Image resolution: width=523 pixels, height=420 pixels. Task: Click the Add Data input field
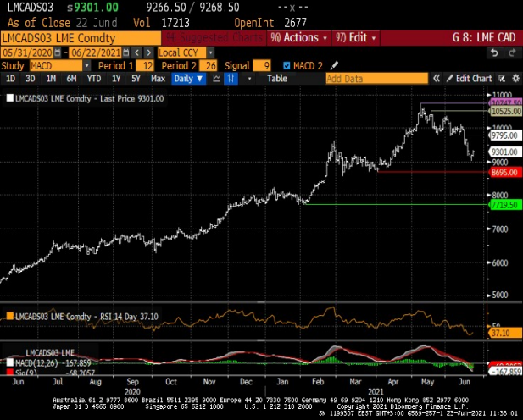point(376,79)
